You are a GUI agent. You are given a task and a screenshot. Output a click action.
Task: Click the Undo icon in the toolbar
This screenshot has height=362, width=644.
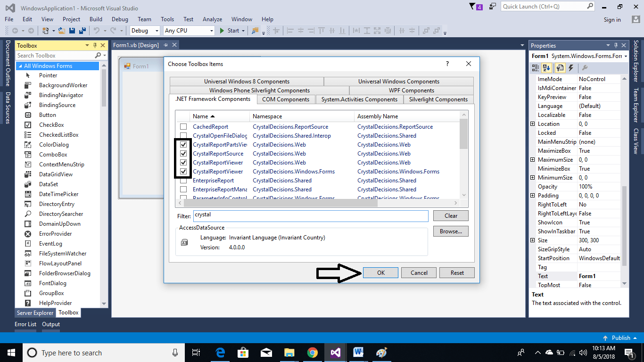[x=97, y=30]
